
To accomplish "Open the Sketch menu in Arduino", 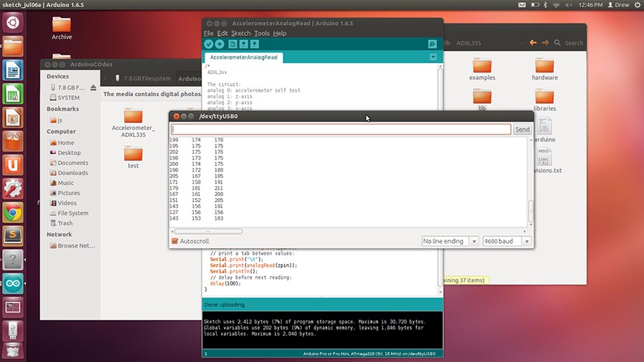I will pyautogui.click(x=240, y=33).
